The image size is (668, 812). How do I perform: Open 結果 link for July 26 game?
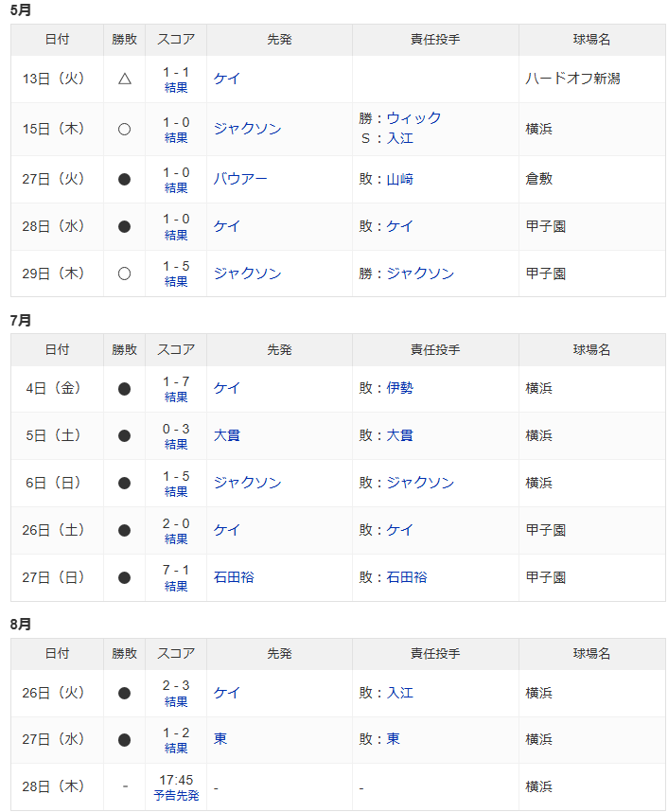point(176,539)
